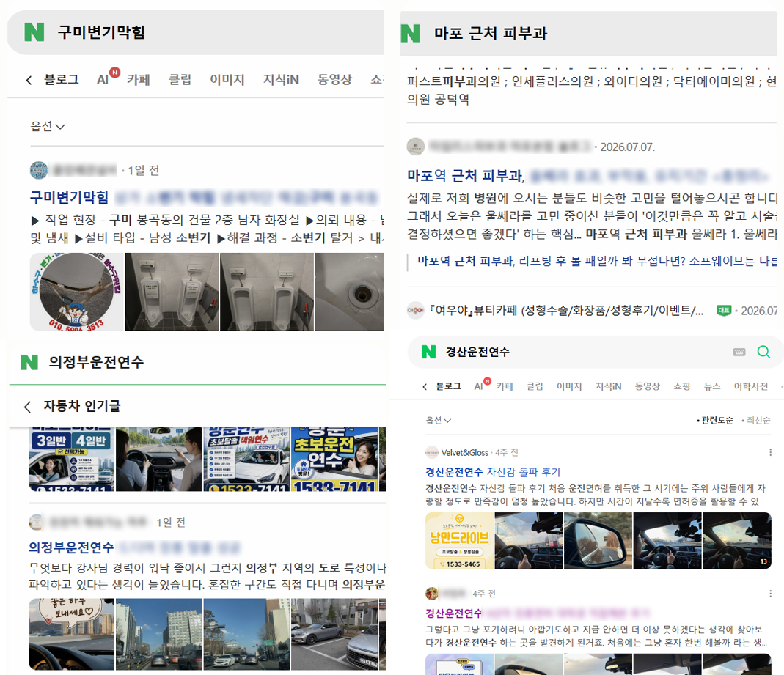The image size is (784, 675).
Task: Open sub-link about 리프팅 후 볼 패일까
Action: tap(597, 261)
